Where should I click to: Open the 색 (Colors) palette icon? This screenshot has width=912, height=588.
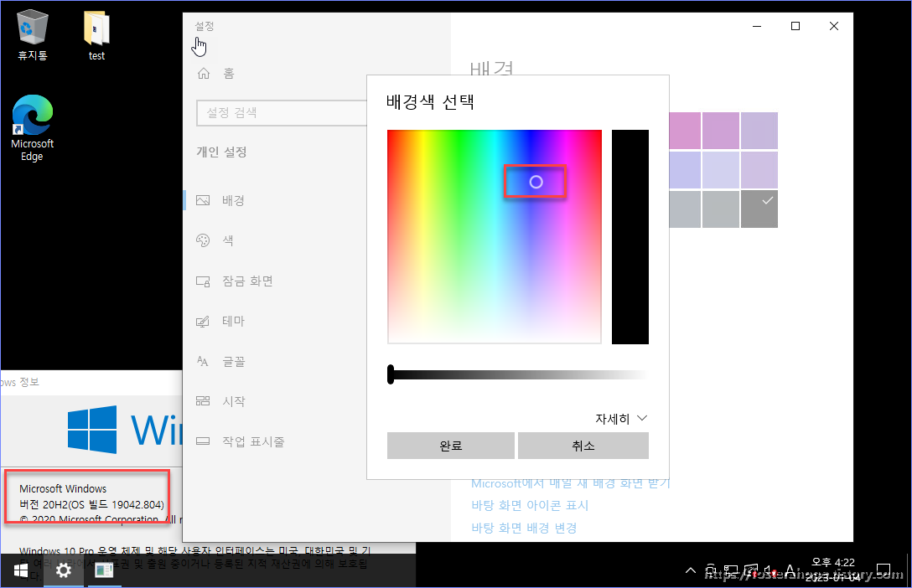(203, 240)
